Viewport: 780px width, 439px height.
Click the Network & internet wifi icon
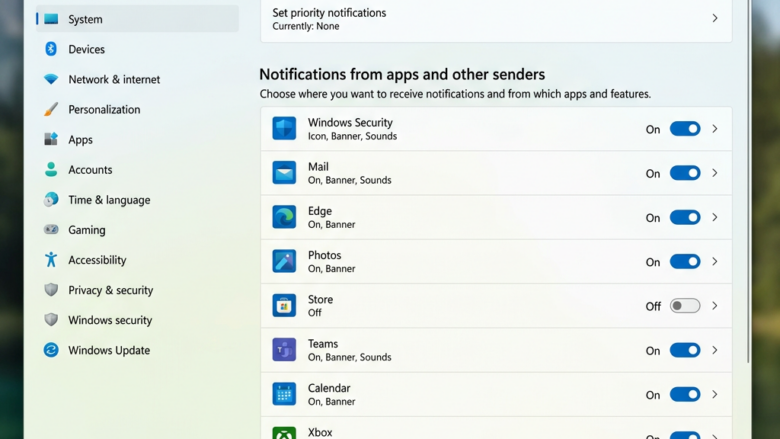(51, 79)
